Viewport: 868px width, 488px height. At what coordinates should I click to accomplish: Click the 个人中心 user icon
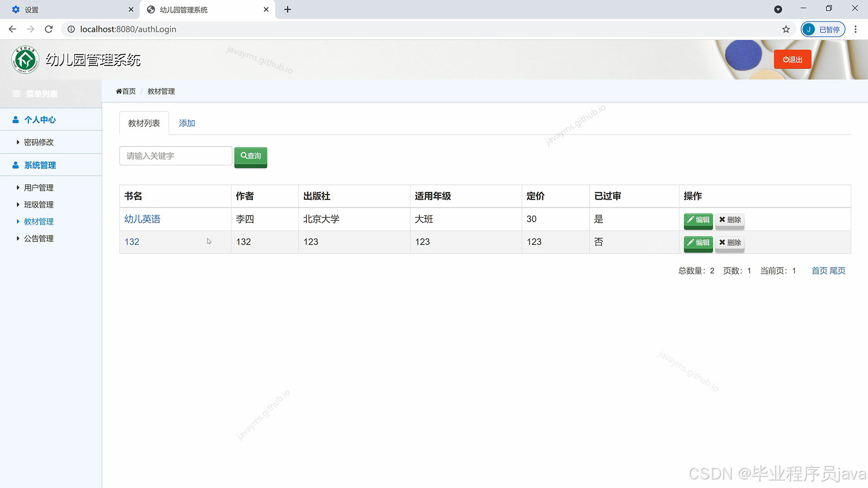coord(15,120)
